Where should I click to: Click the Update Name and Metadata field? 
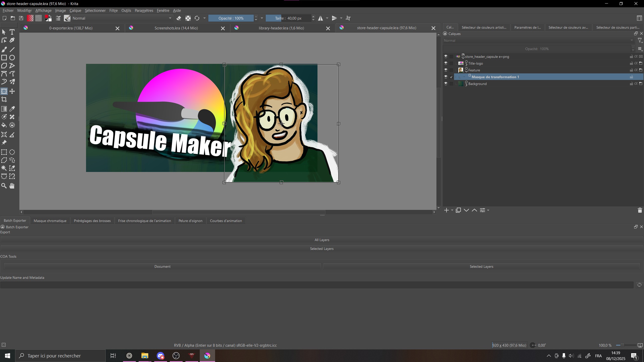click(316, 285)
